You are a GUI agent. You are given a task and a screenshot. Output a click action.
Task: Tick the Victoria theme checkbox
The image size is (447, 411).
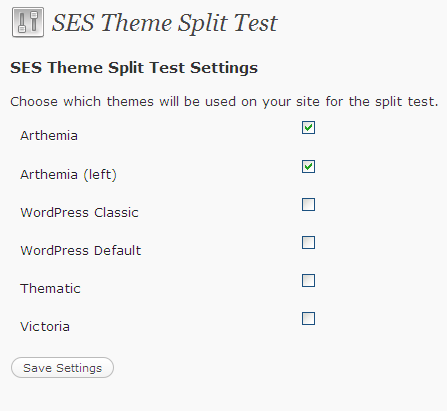click(308, 319)
